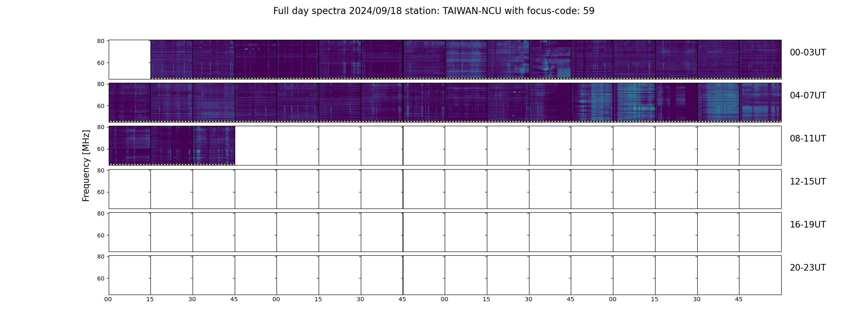The image size is (868, 331).
Task: Open the 08:00 spectrogram panel in the 08-11UT row
Action: point(129,146)
